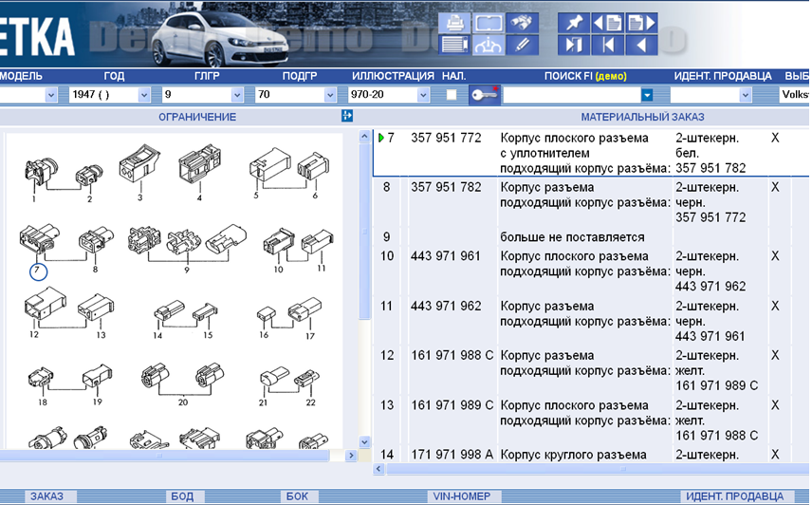Click the single left arrow back icon
This screenshot has width=812, height=505.
641,45
